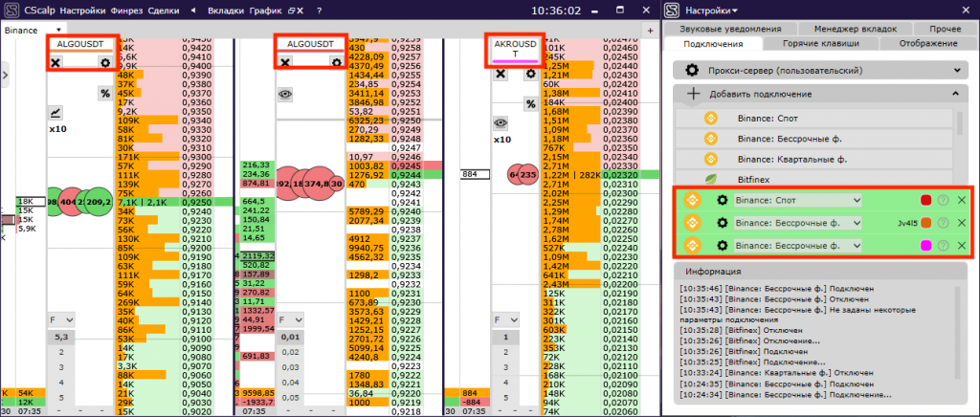Open gear for magenta Бессрочные ф. connection
980x417 pixels.
click(x=723, y=246)
